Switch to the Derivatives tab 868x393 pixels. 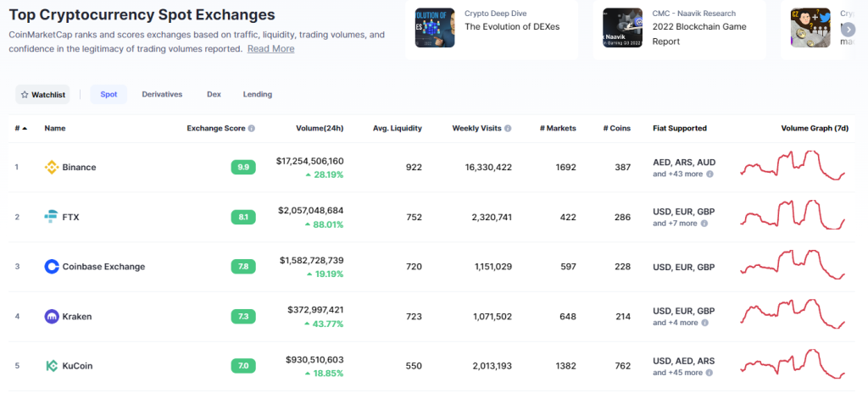tap(162, 95)
